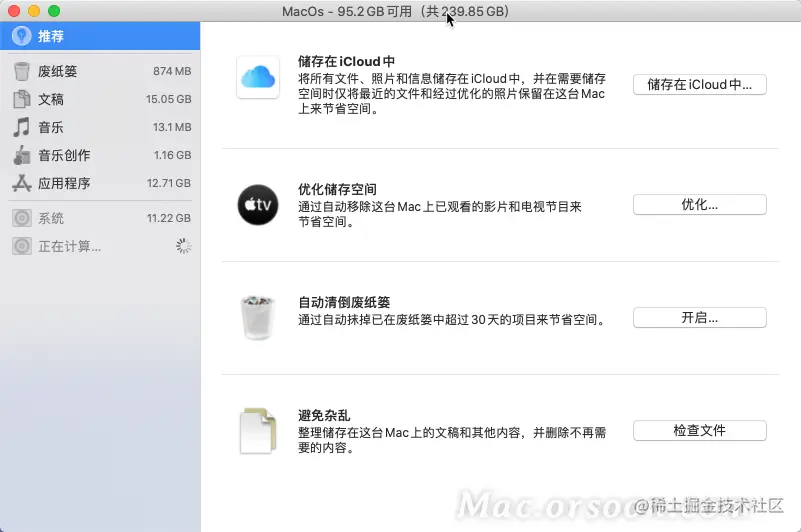
Task: Click the 优化... button
Action: (x=699, y=204)
